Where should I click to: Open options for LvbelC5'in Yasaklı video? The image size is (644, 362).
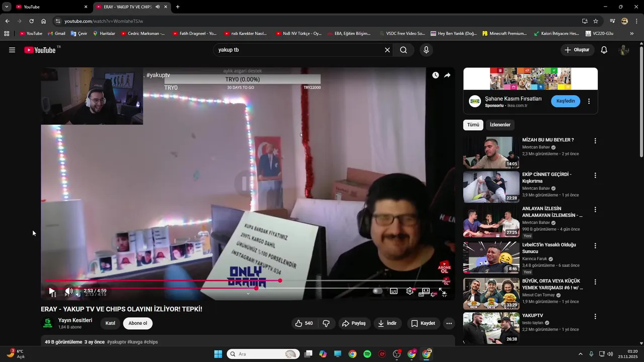595,246
